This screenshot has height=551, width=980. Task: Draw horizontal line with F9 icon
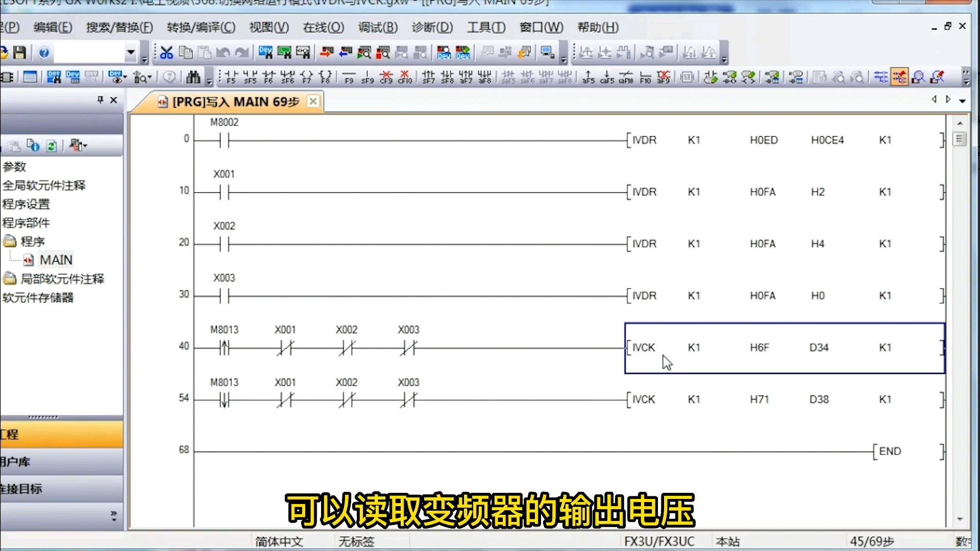tap(349, 77)
